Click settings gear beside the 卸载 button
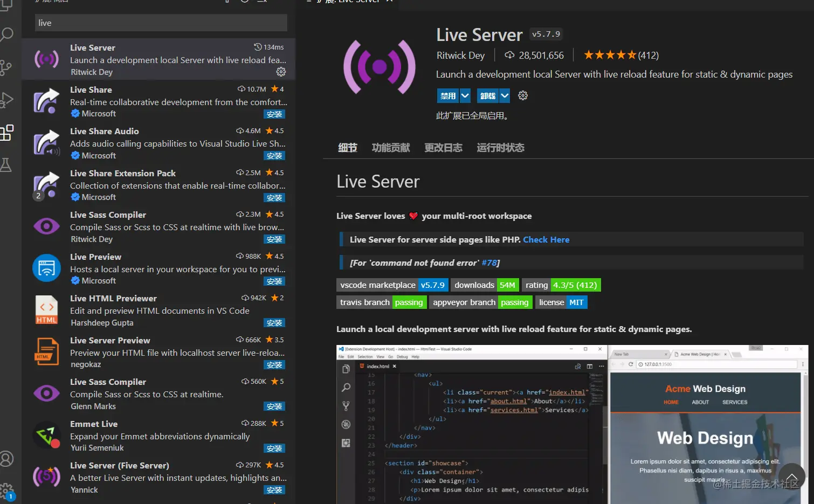 (522, 96)
